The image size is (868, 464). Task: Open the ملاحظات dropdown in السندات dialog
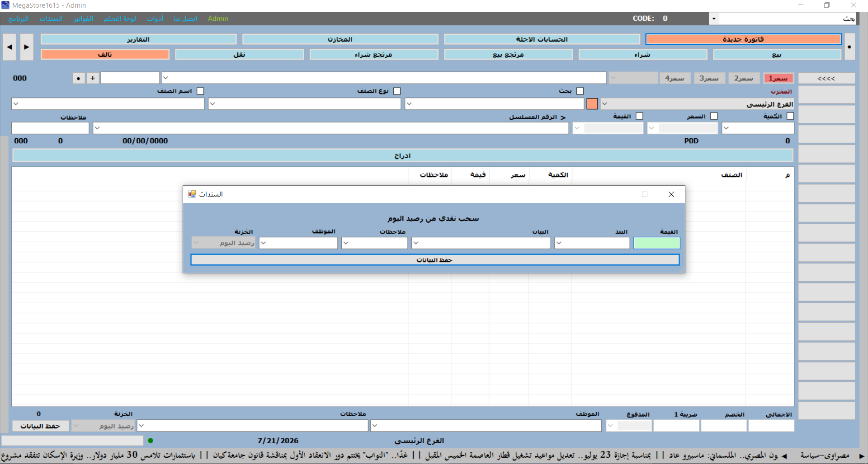[x=346, y=243]
